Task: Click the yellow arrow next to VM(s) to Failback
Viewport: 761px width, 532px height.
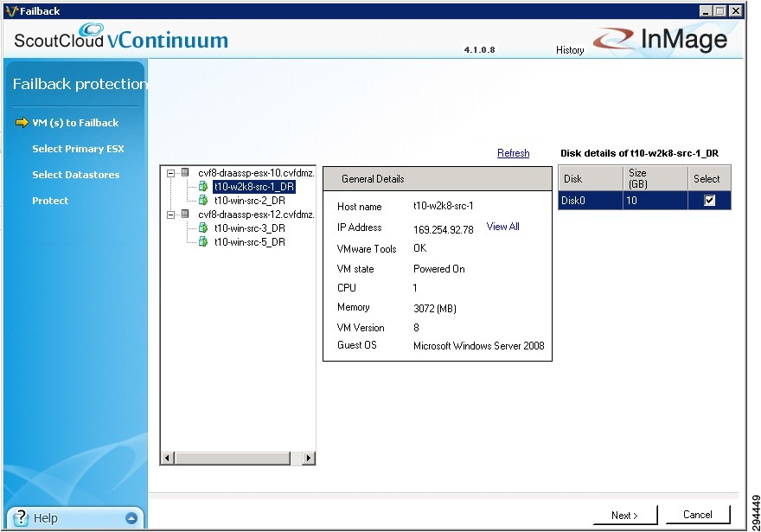Action: pos(22,122)
